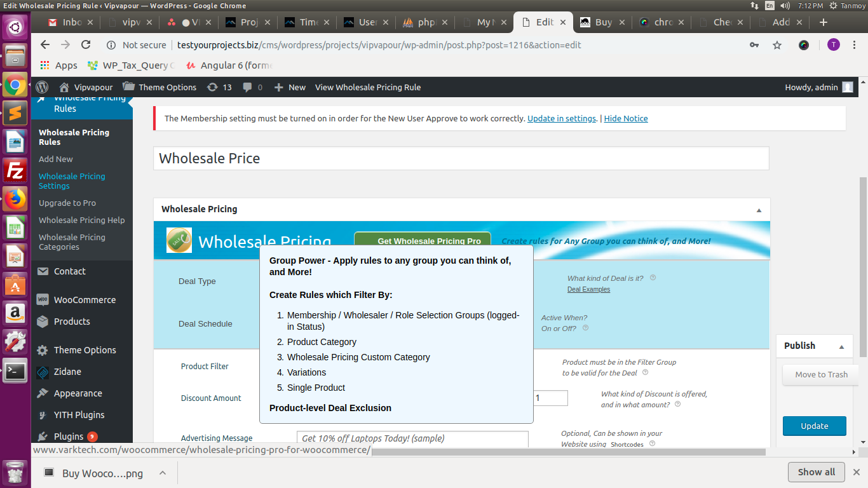Click the browser forward arrow
The height and width of the screenshot is (488, 868).
pos(65,44)
